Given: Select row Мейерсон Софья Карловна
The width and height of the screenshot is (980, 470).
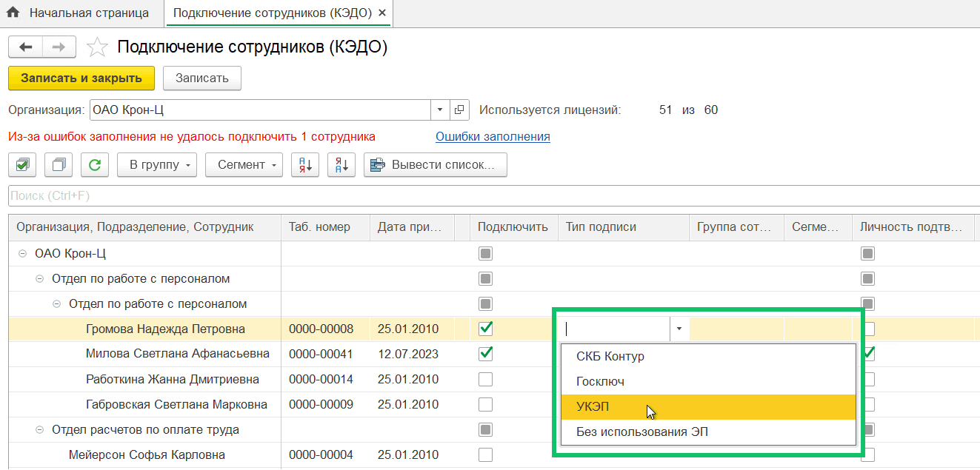Looking at the screenshot, I should tap(147, 454).
